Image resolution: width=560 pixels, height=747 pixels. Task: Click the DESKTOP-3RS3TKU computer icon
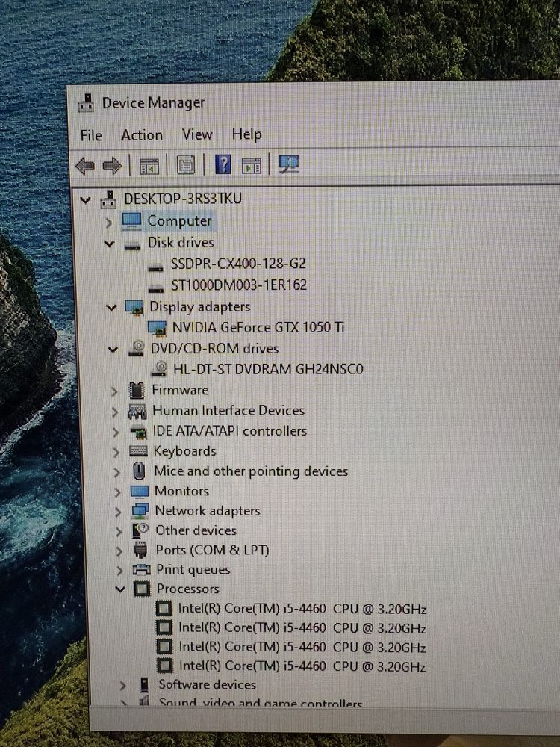pyautogui.click(x=108, y=199)
